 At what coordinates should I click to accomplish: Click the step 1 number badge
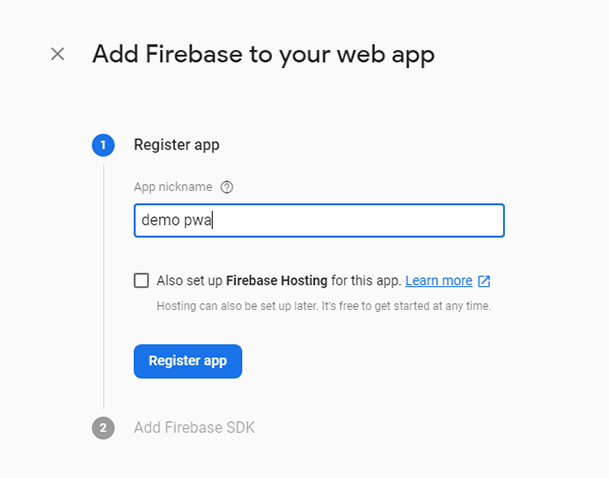point(103,145)
